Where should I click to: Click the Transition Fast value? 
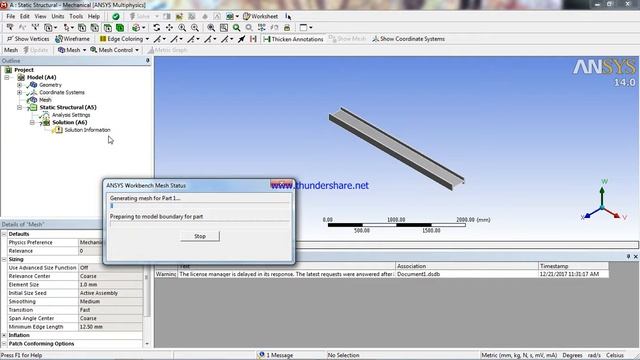click(x=110, y=310)
